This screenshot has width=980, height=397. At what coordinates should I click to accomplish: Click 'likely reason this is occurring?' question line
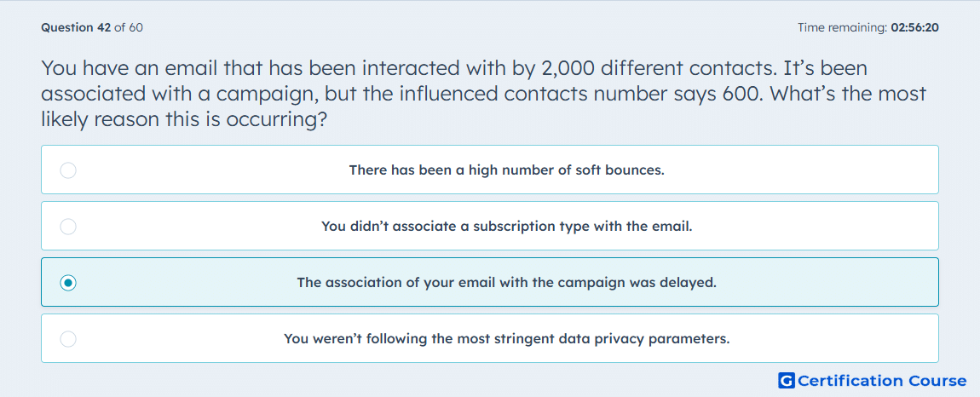[184, 120]
